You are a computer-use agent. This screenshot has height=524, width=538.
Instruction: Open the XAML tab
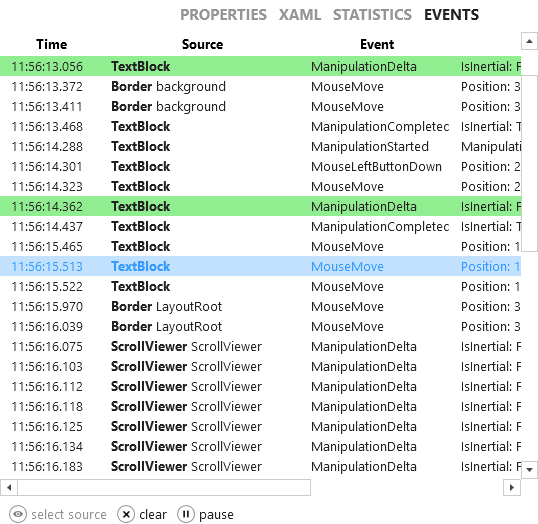coord(300,15)
